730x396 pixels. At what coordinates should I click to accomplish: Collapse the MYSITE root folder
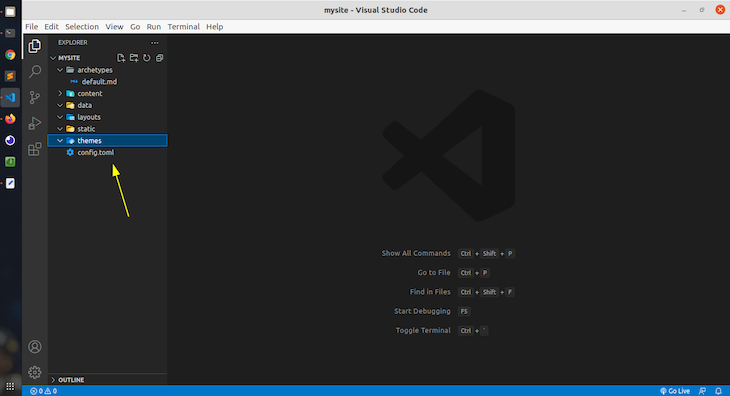click(53, 58)
